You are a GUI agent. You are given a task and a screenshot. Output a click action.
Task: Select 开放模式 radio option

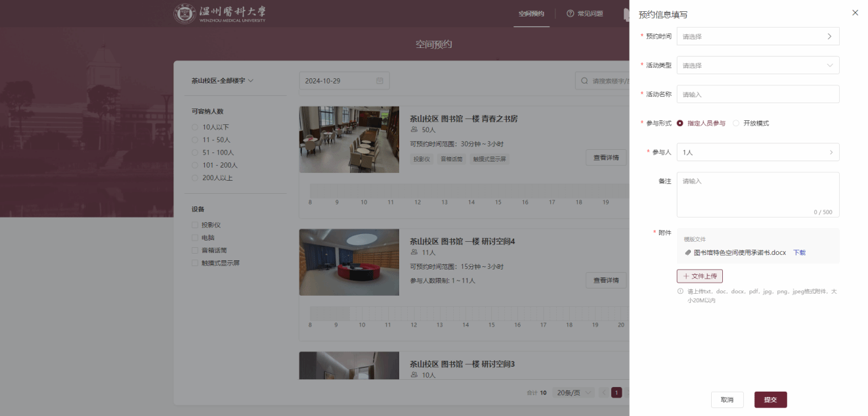[x=750, y=124]
